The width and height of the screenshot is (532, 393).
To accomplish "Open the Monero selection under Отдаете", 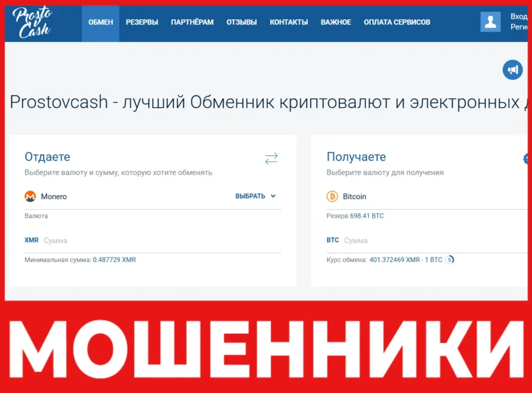I will [x=54, y=197].
